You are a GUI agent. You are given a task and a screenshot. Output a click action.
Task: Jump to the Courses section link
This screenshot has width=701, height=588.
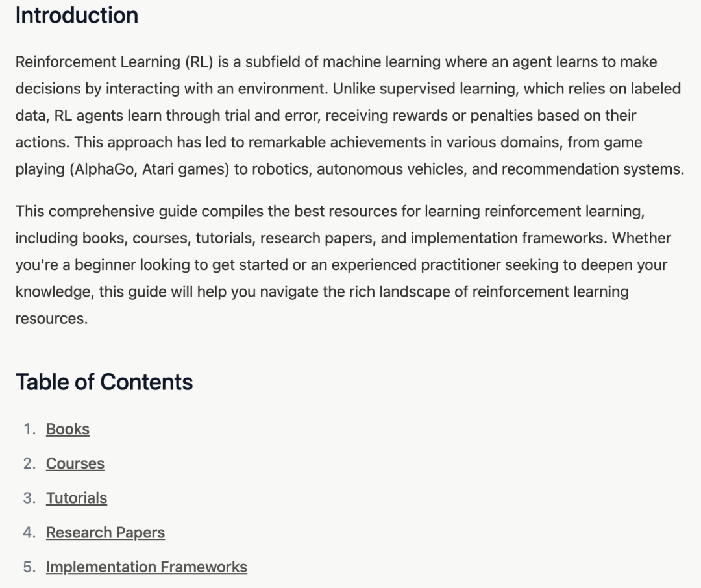tap(75, 463)
